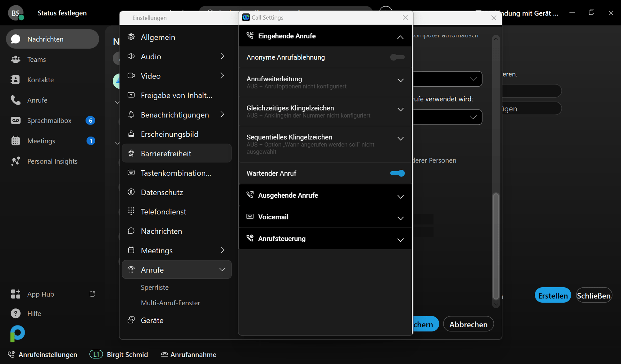Disable the Wartender Anruf toggle
The image size is (621, 364).
pyautogui.click(x=397, y=173)
